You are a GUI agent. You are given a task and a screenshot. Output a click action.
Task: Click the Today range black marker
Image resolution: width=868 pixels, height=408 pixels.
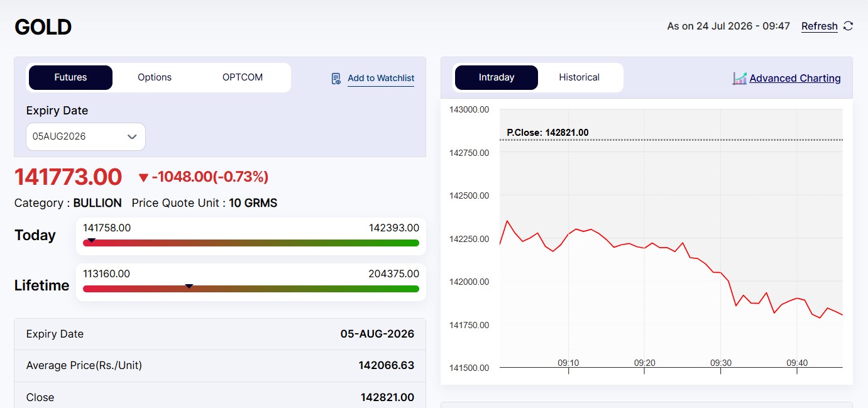pyautogui.click(x=92, y=240)
